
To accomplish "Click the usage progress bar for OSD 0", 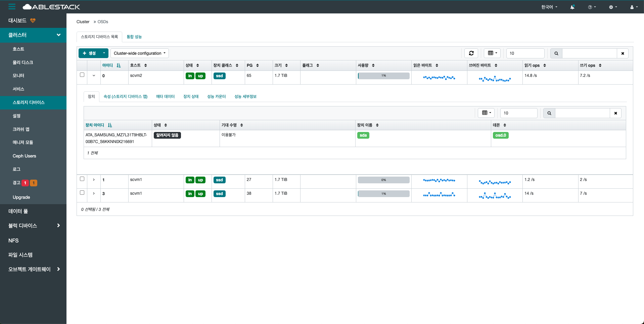I will click(x=383, y=76).
